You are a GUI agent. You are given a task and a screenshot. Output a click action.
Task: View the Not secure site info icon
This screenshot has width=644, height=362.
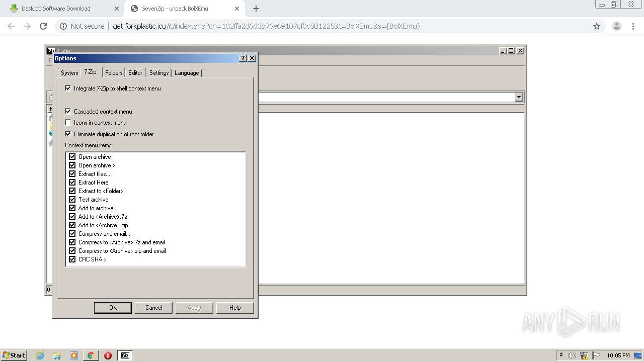click(63, 26)
